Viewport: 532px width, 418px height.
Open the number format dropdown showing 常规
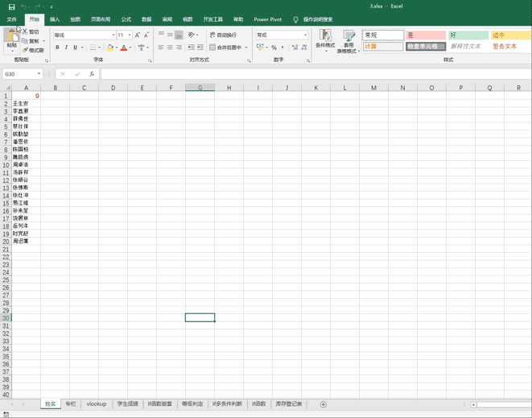305,35
